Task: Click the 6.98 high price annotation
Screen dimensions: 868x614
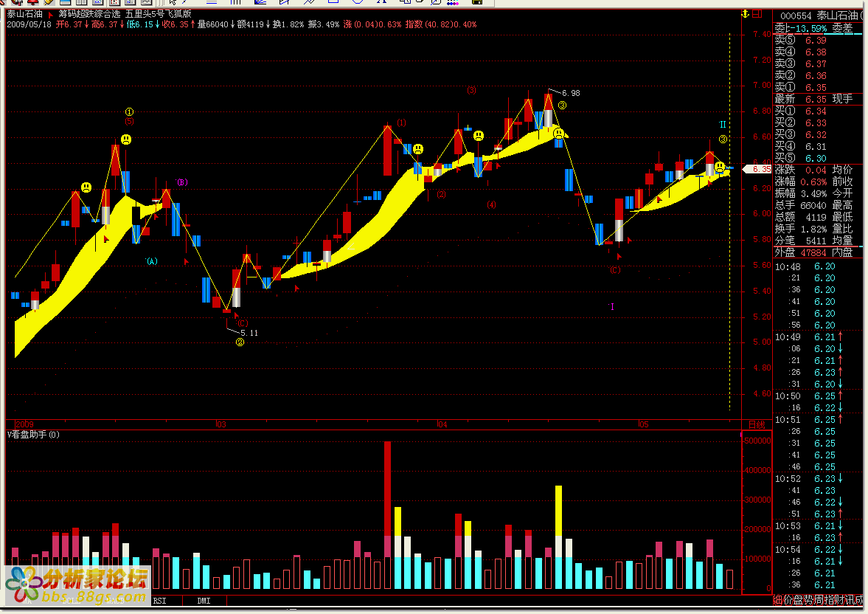Action: [x=571, y=93]
